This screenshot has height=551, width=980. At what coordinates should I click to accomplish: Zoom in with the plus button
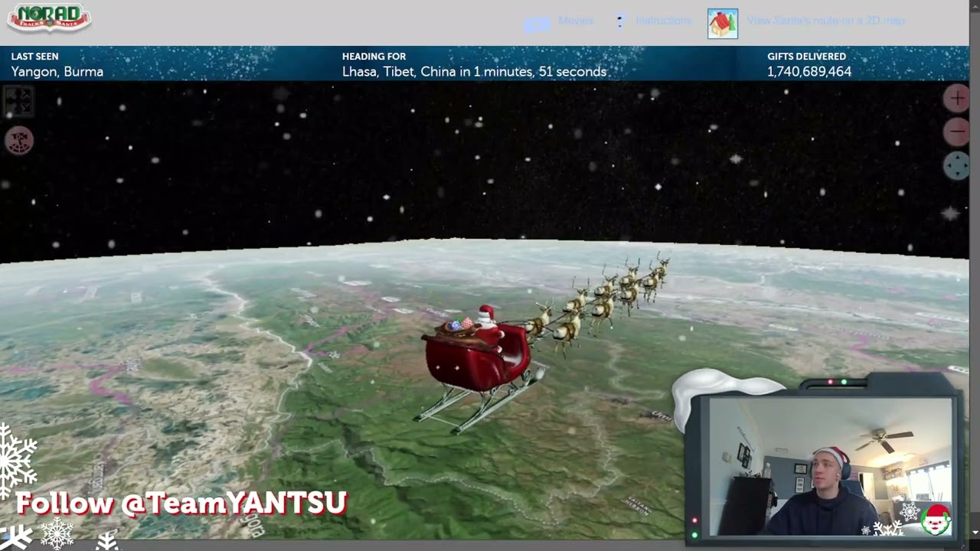(957, 99)
